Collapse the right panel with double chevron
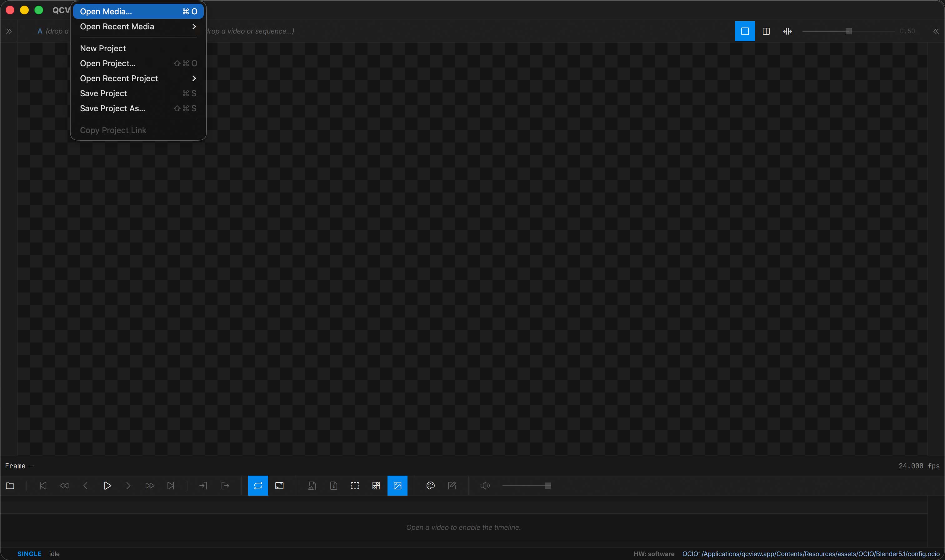This screenshot has width=945, height=560. 936,31
